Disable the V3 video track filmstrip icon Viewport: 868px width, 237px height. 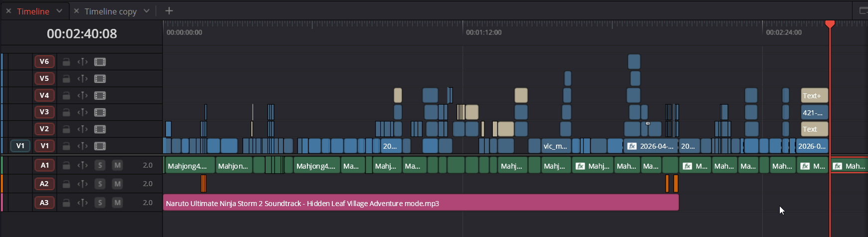(100, 112)
